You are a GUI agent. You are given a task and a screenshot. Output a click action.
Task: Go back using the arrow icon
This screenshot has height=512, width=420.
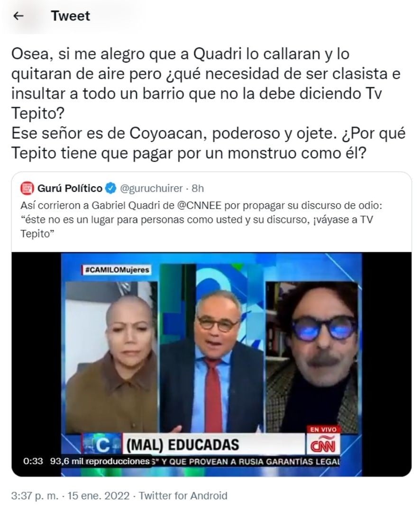(18, 16)
